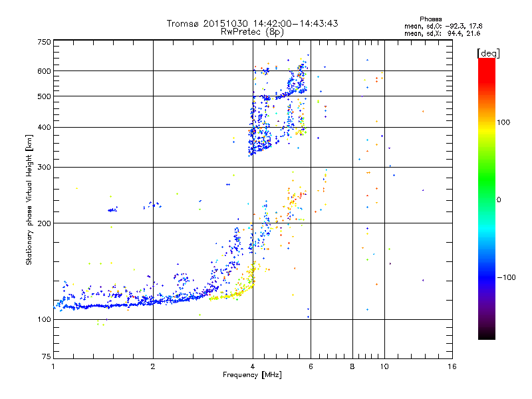Click the 'mean, sd,O: -92.3, 17.8' text
Viewport: 532px width, 399px height.
(x=443, y=26)
